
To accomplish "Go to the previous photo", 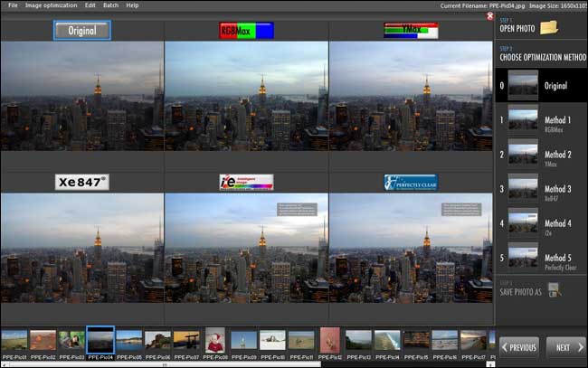I will [519, 346].
